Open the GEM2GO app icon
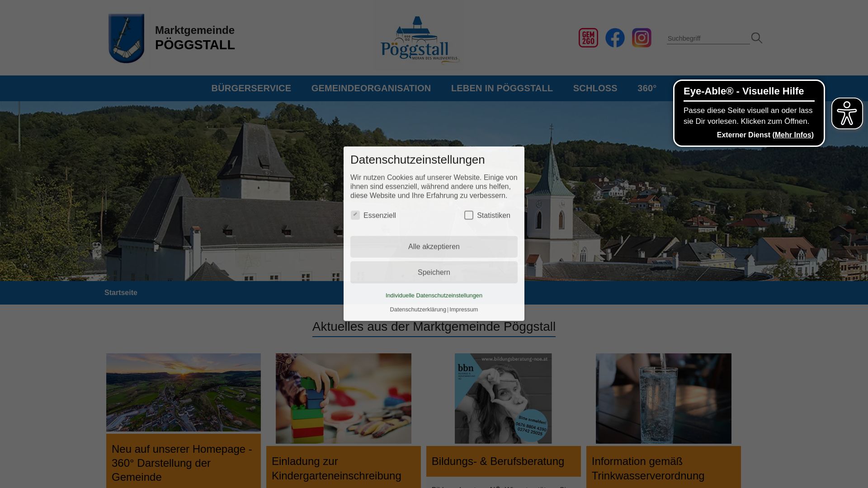 tap(588, 38)
